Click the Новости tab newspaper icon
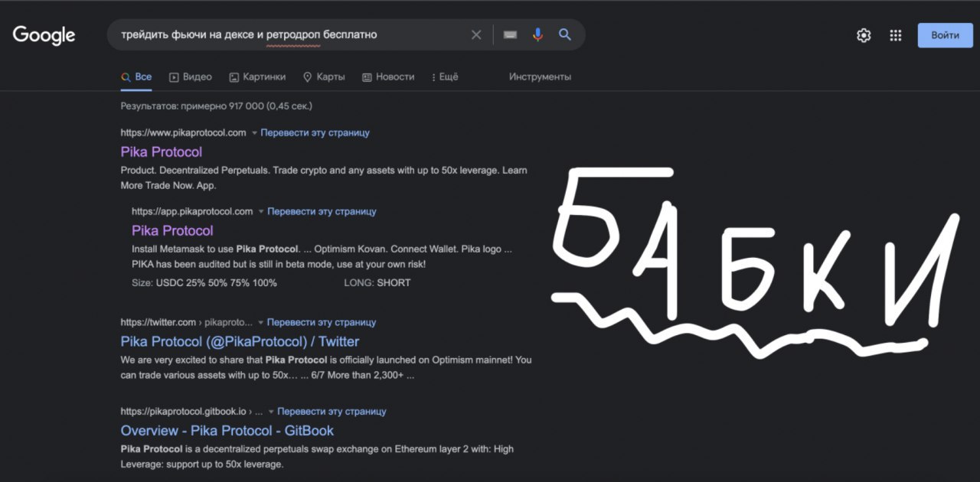Screen dimensions: 980x482 (x=367, y=77)
